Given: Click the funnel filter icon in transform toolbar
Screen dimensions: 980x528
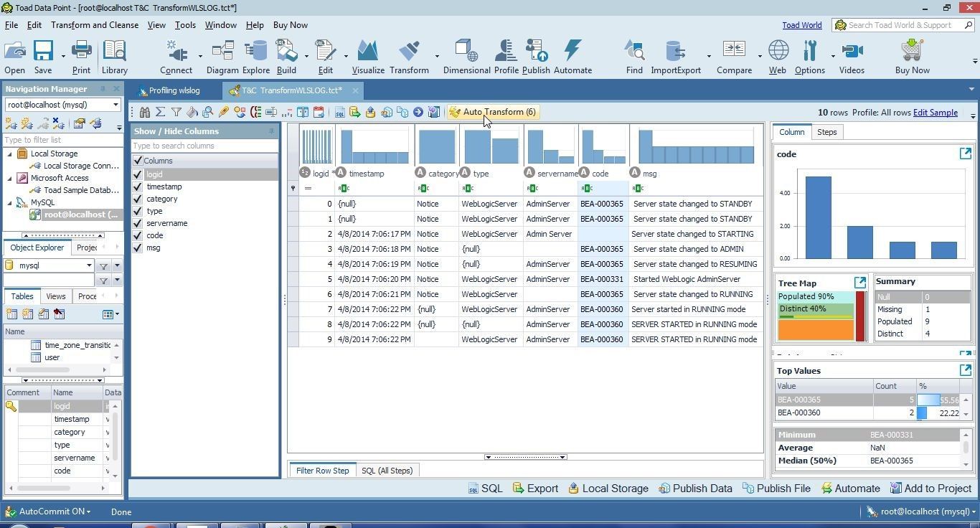Looking at the screenshot, I should (176, 112).
